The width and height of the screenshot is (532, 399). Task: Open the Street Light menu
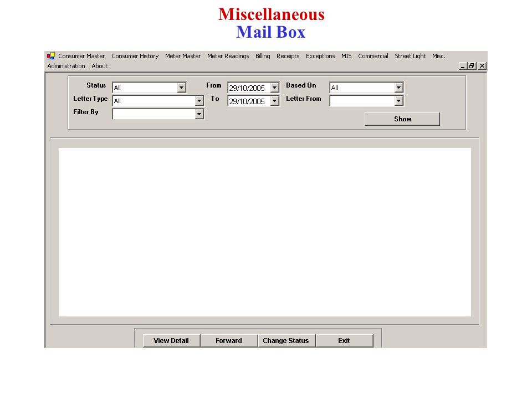(410, 56)
